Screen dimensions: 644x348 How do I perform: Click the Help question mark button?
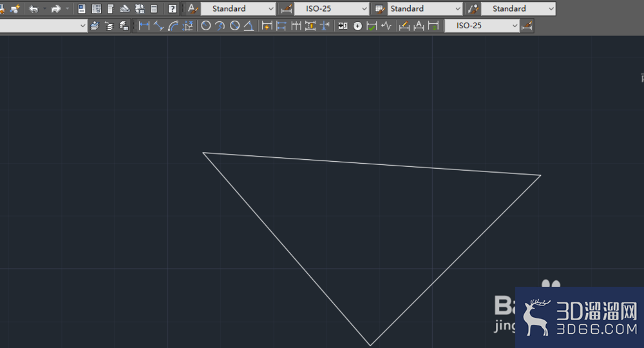pos(173,8)
